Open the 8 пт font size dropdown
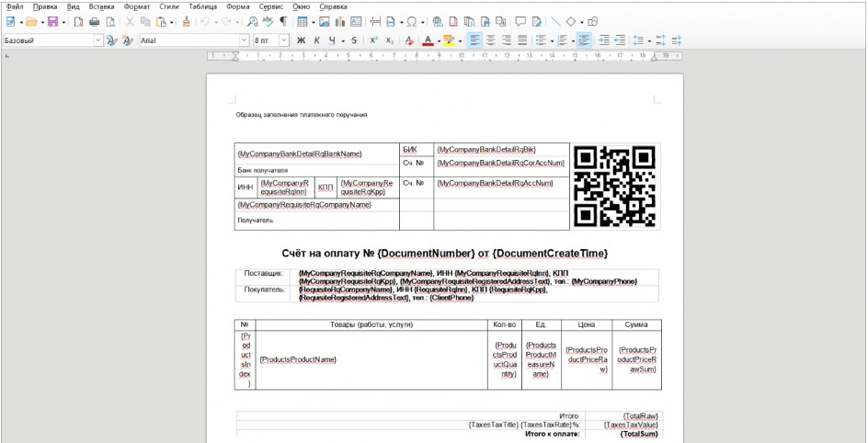 [283, 40]
